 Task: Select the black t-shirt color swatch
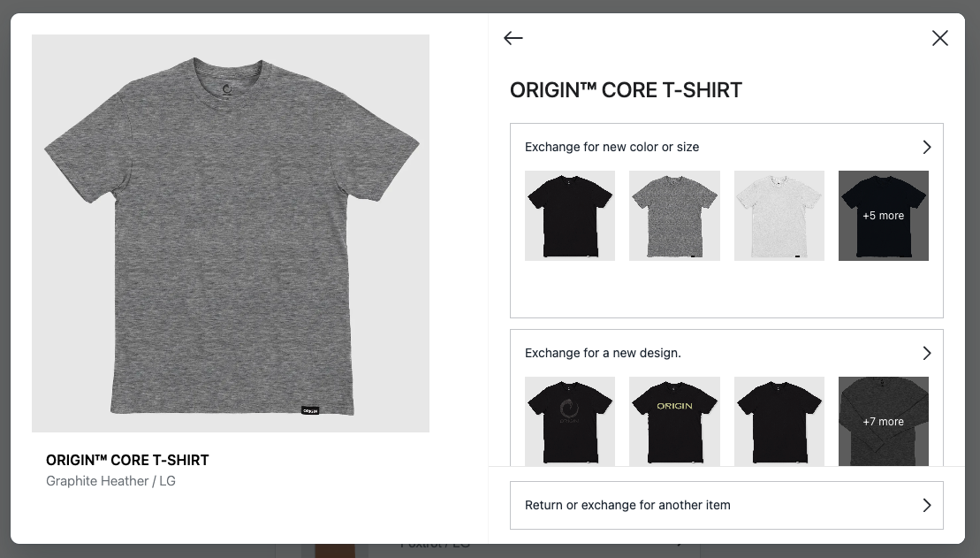[x=570, y=216]
